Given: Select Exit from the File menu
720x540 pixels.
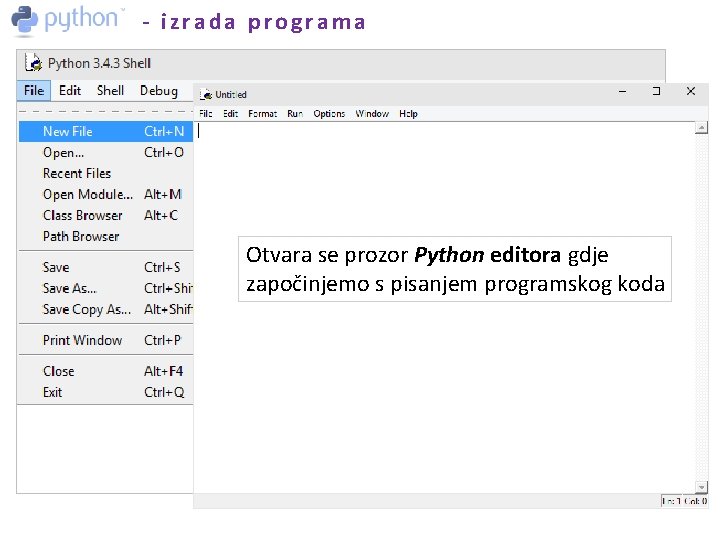Looking at the screenshot, I should pos(106,392).
